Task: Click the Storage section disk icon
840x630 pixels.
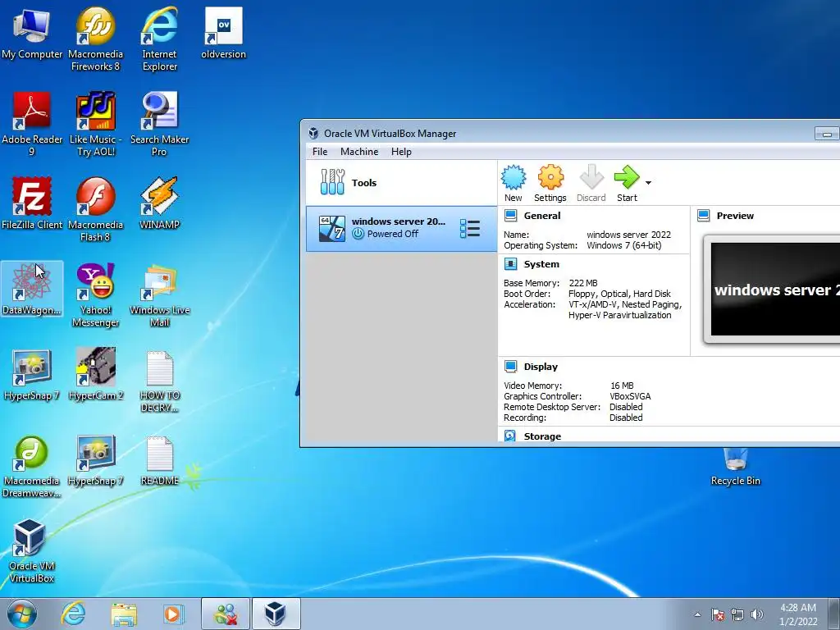Action: pos(510,436)
